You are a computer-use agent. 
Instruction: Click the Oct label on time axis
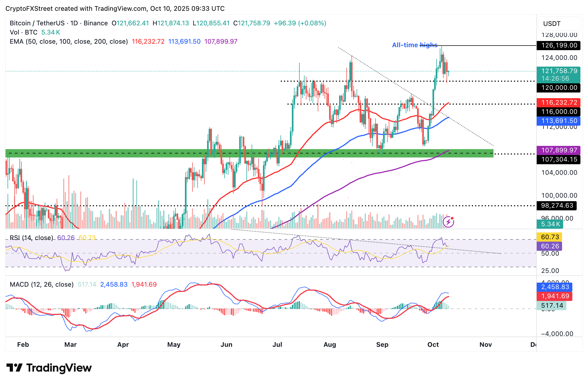[433, 345]
